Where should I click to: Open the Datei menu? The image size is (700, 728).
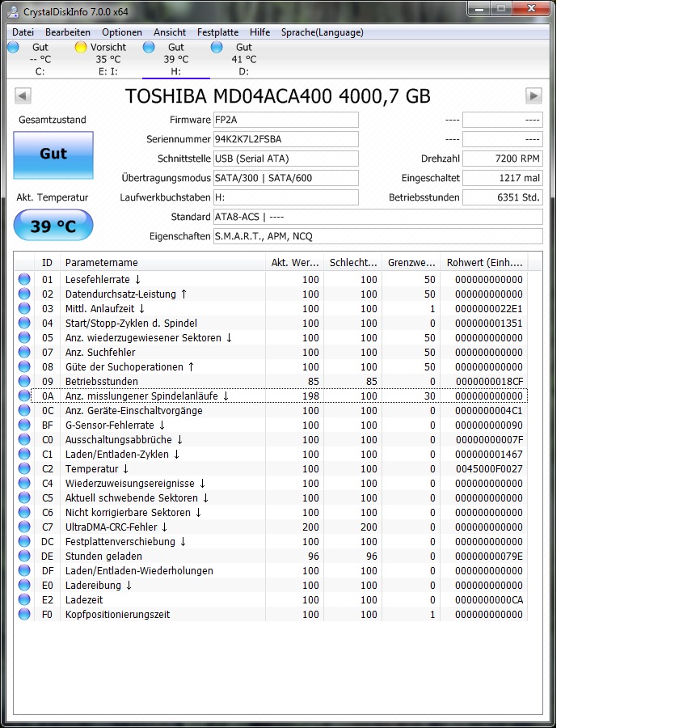pyautogui.click(x=23, y=32)
